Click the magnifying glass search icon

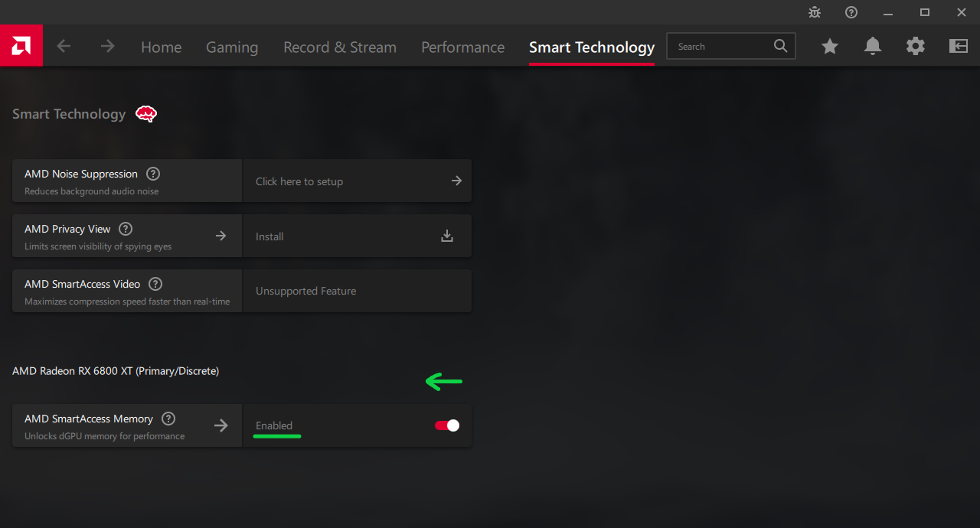tap(780, 46)
